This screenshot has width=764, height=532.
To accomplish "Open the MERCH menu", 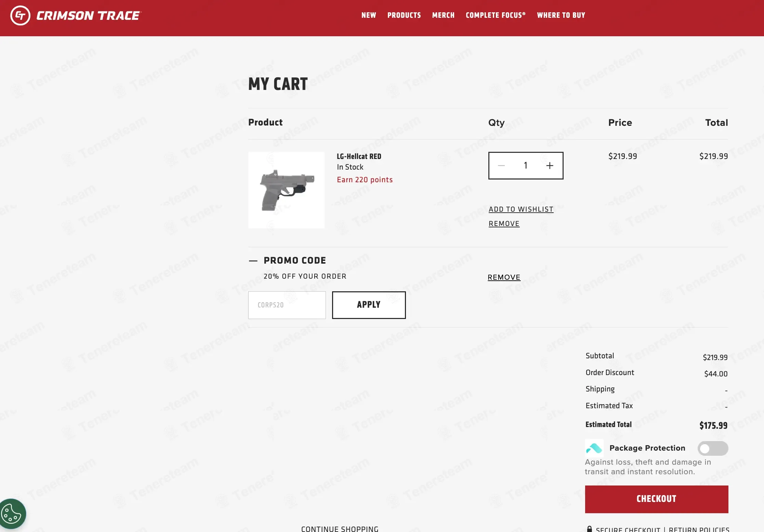I will (443, 15).
